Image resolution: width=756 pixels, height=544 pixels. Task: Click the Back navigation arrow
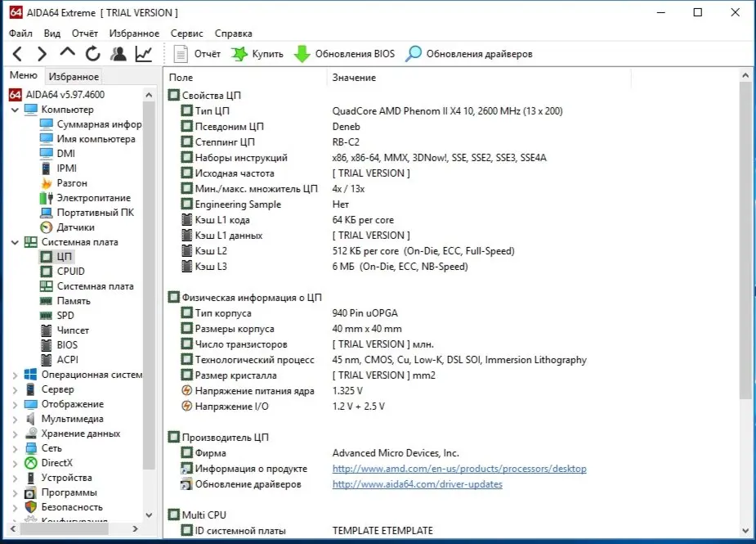18,54
